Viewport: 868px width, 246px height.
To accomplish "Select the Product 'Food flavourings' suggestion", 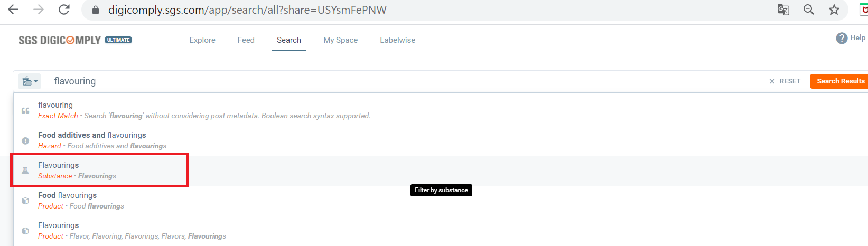I will pos(81,201).
